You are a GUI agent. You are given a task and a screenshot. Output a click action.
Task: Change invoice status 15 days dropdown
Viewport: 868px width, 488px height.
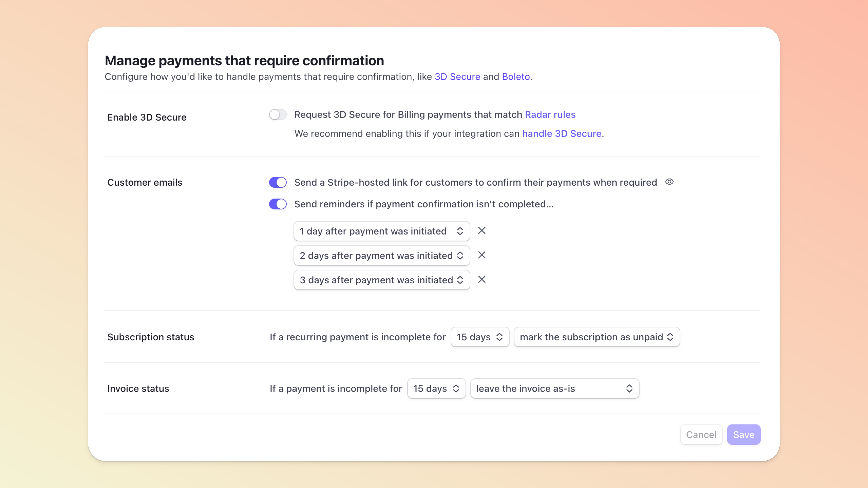click(x=436, y=388)
